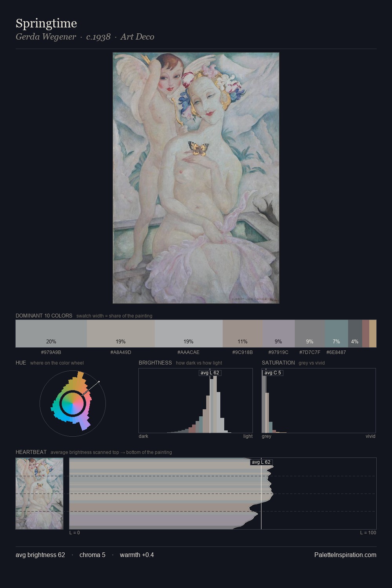Click the 'HEARTBEAT' section heading
392x588 pixels.
[x=31, y=452]
